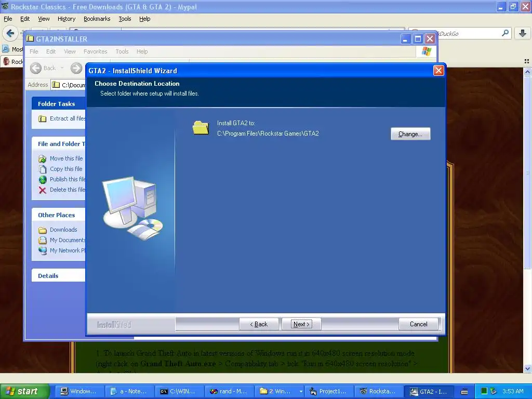Click the Next button in the InstallShield wizard
This screenshot has width=532, height=399.
click(x=301, y=324)
